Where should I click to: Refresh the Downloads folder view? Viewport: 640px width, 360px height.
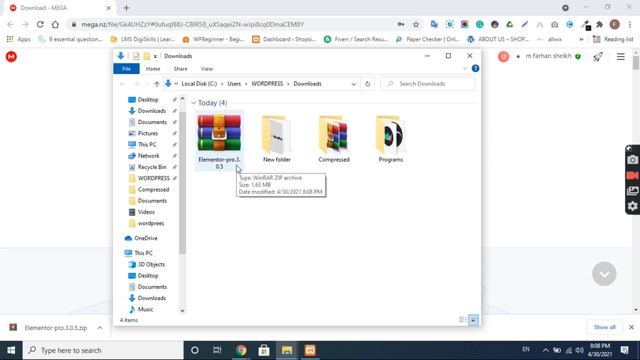[367, 84]
